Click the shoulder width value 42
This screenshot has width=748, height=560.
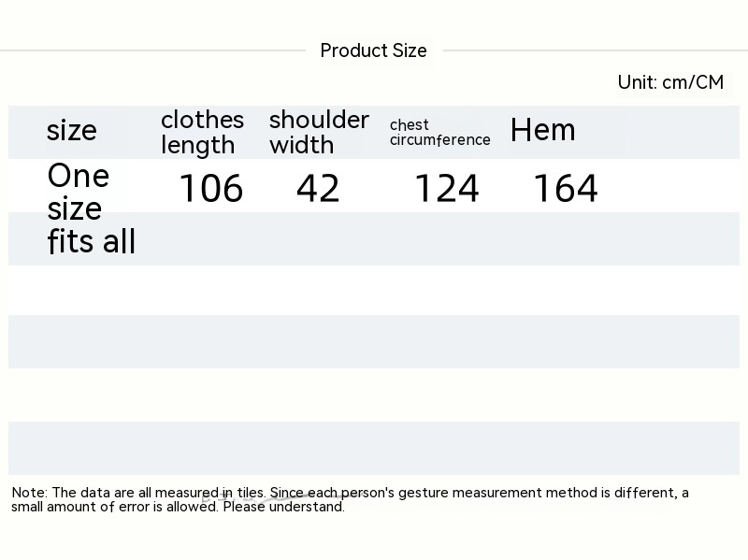click(x=318, y=189)
